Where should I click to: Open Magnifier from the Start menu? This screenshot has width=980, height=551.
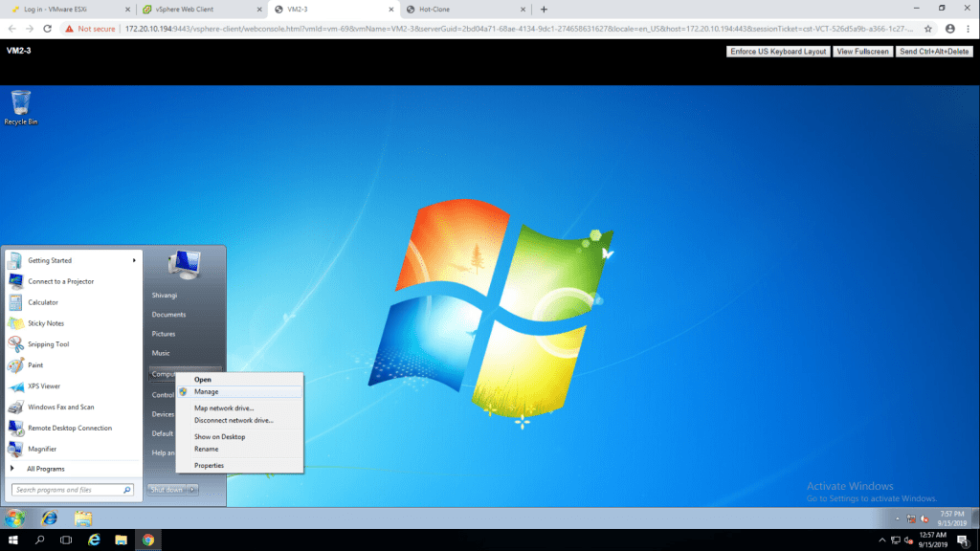point(42,449)
